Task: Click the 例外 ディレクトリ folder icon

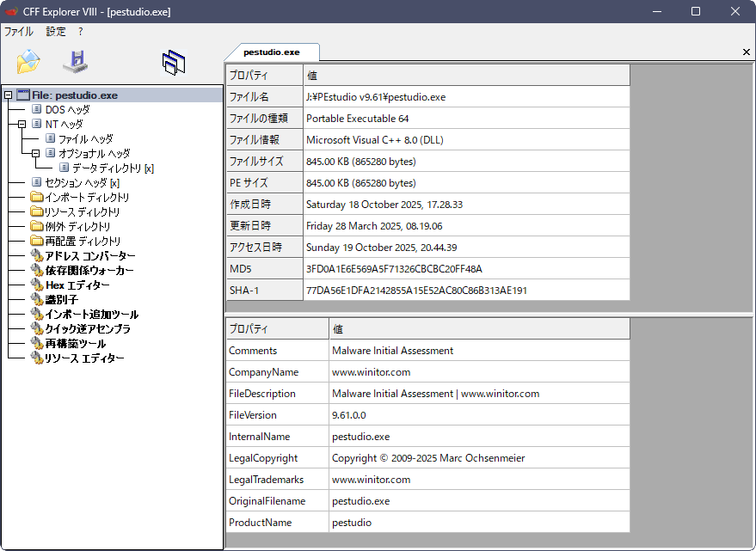Action: point(37,225)
